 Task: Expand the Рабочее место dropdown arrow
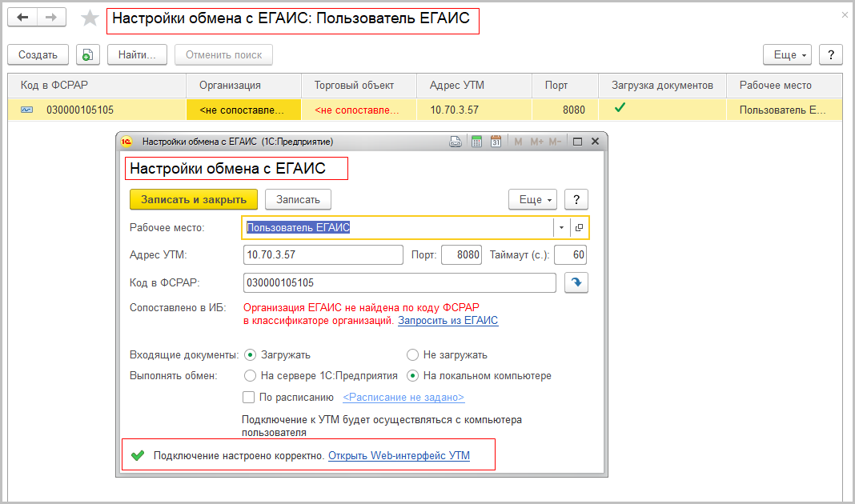point(561,228)
